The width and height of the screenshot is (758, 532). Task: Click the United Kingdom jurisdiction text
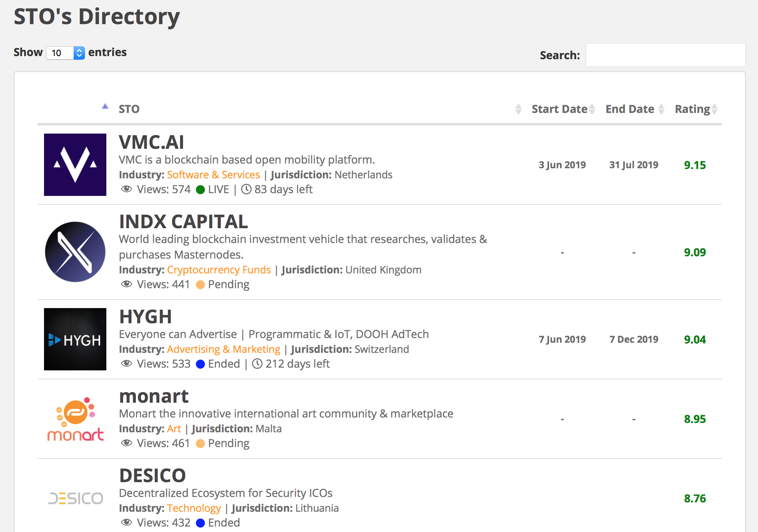383,270
